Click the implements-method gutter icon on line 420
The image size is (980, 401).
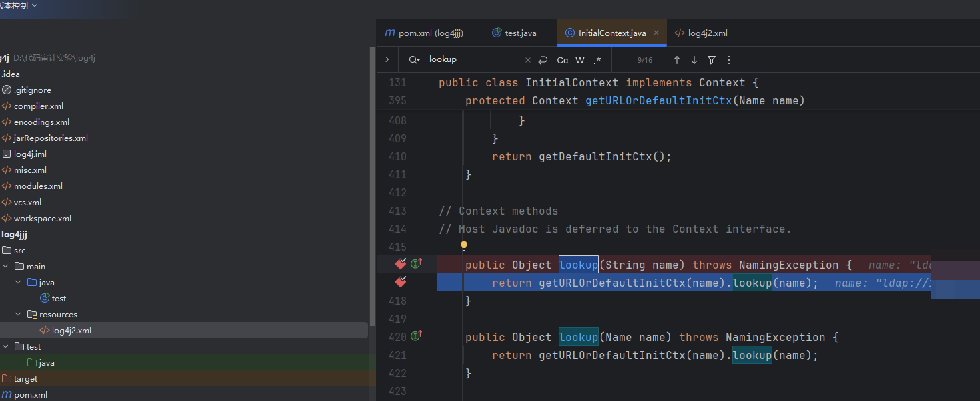coord(416,336)
